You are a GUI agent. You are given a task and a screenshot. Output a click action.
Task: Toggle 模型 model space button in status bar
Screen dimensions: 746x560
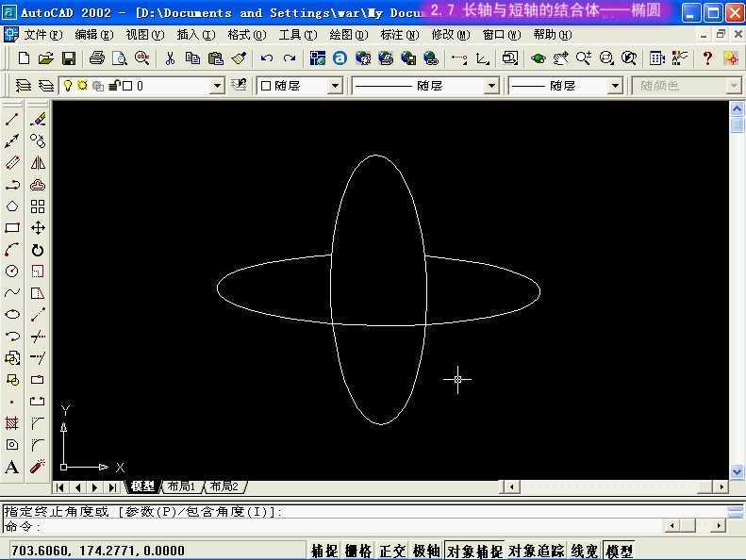click(619, 551)
